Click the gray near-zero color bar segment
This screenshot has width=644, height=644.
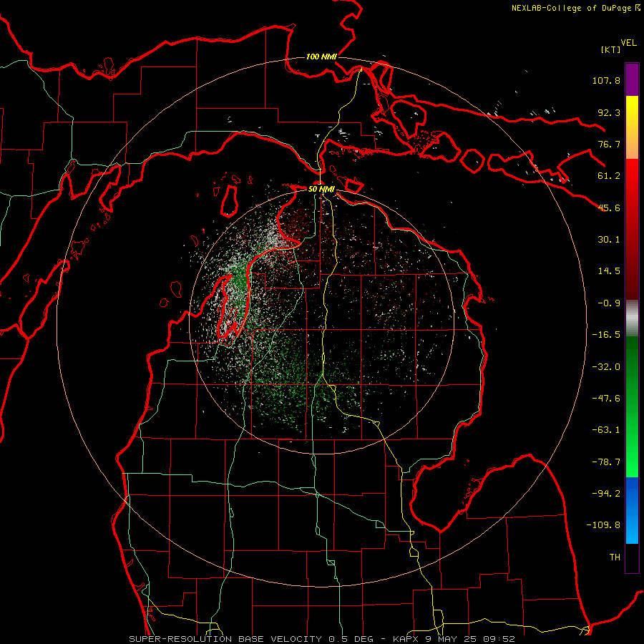pos(632,318)
